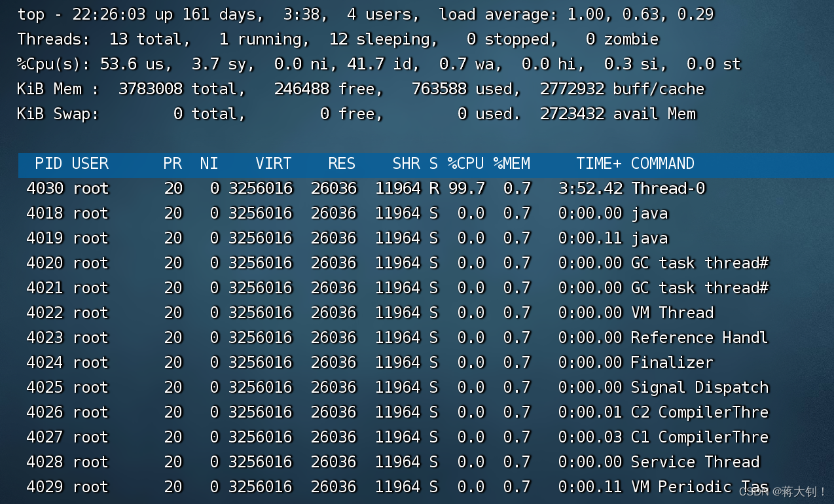Click the Service Thread command
The image size is (834, 504).
[x=695, y=462]
